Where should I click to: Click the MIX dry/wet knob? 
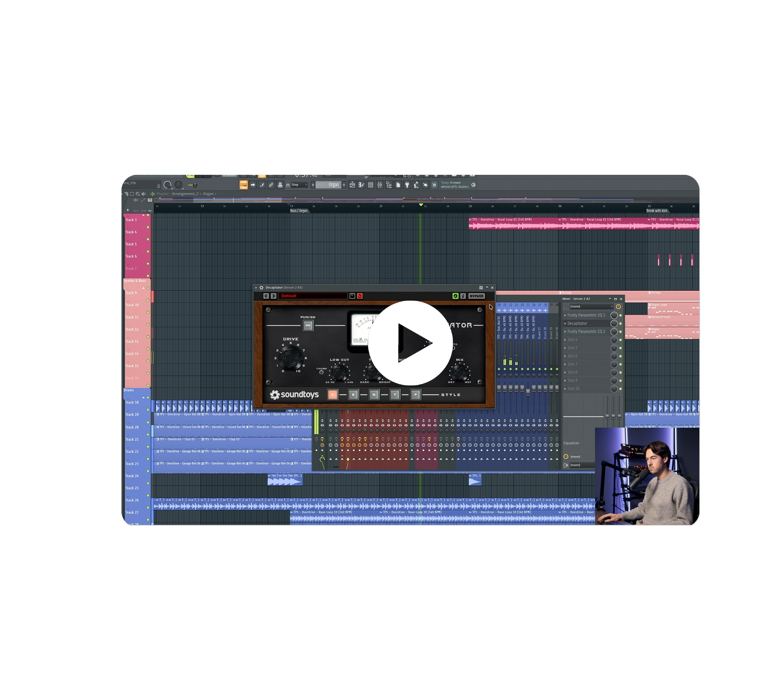tap(459, 372)
